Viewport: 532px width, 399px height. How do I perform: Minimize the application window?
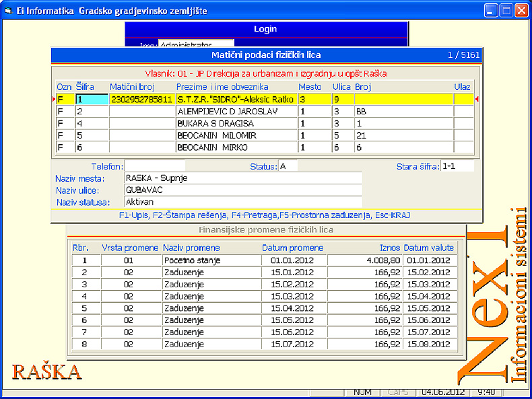pos(490,10)
